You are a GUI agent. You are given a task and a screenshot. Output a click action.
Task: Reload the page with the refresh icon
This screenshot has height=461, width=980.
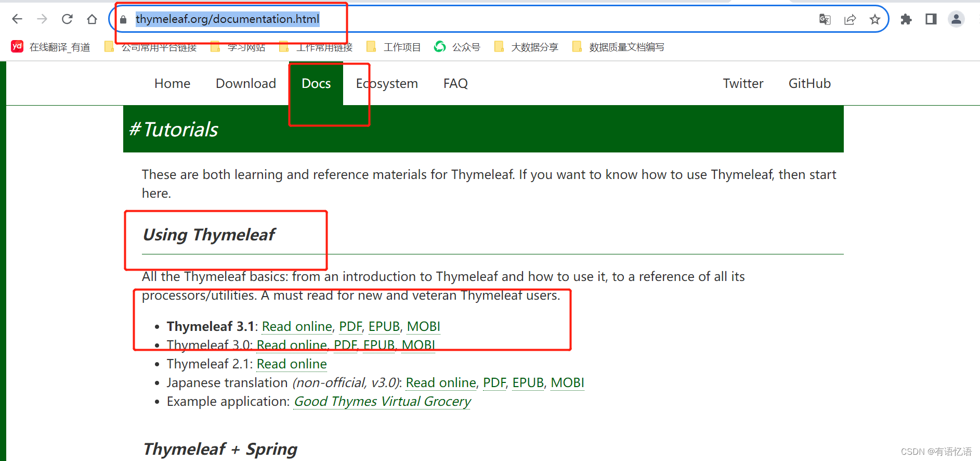click(67, 19)
